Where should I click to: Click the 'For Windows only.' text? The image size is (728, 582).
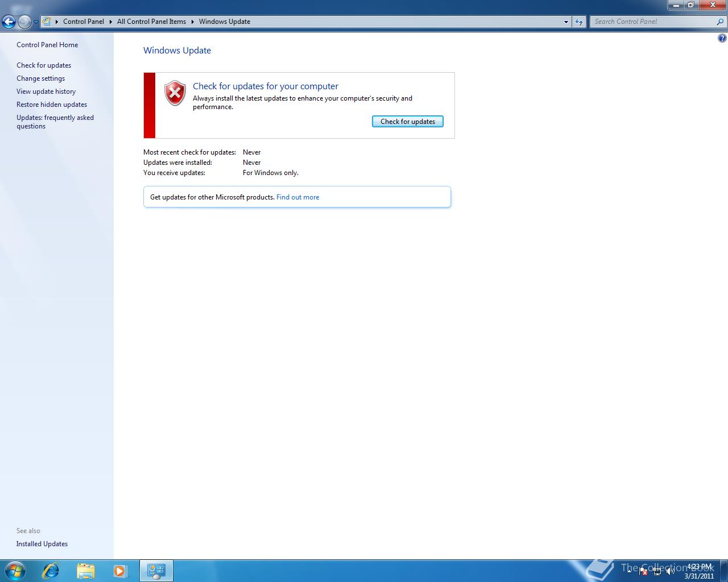point(271,173)
